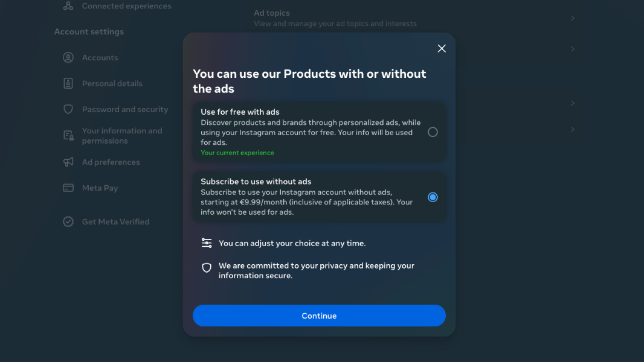Click the Meta Pay card icon

[x=68, y=188]
